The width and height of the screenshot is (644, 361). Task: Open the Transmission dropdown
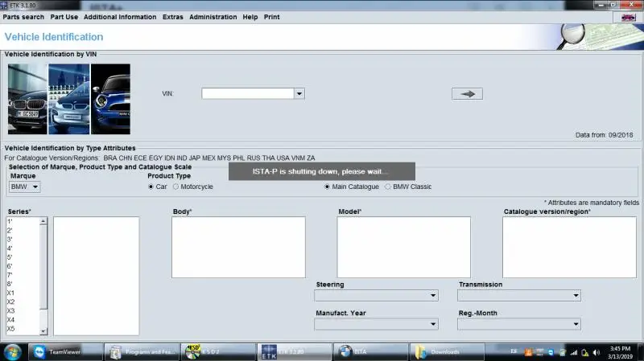point(518,295)
